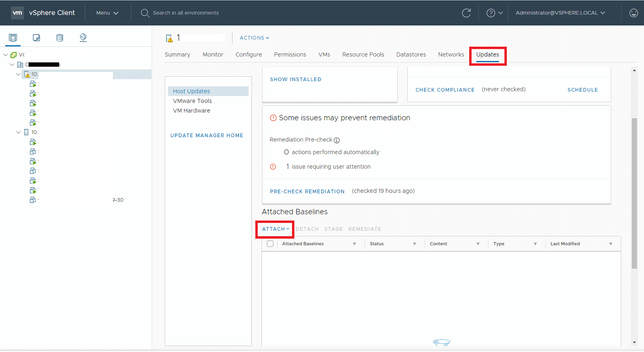644x352 pixels.
Task: Open the Resource Pools tab
Action: [x=363, y=54]
